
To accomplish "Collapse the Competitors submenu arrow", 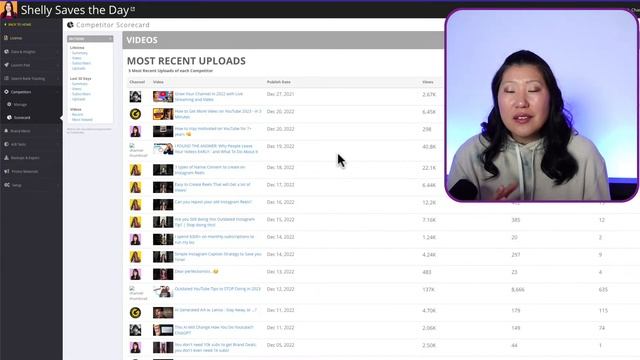I will tap(58, 92).
